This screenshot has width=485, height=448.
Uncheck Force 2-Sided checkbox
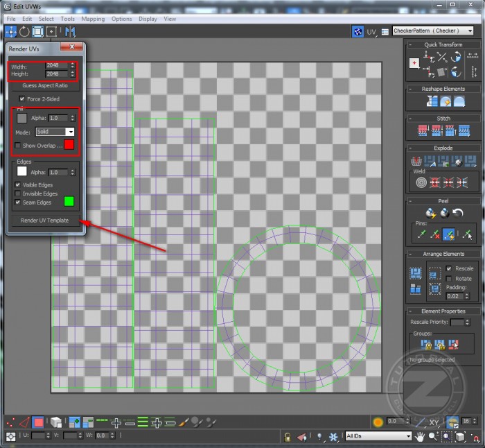click(x=23, y=99)
